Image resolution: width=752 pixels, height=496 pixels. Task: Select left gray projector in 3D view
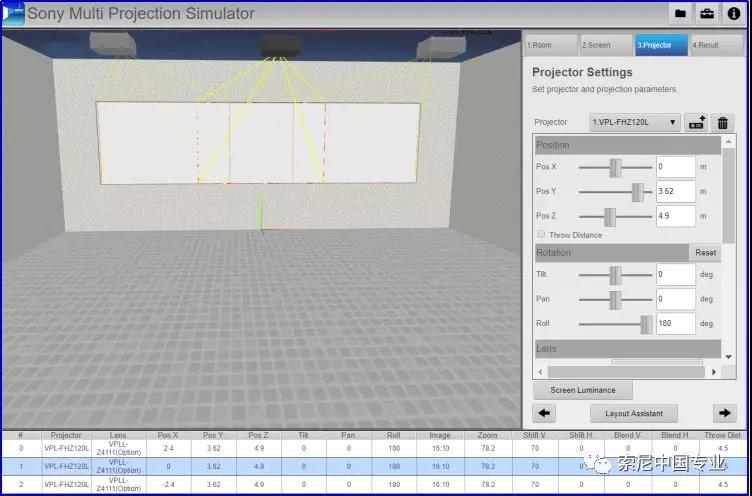tap(113, 44)
